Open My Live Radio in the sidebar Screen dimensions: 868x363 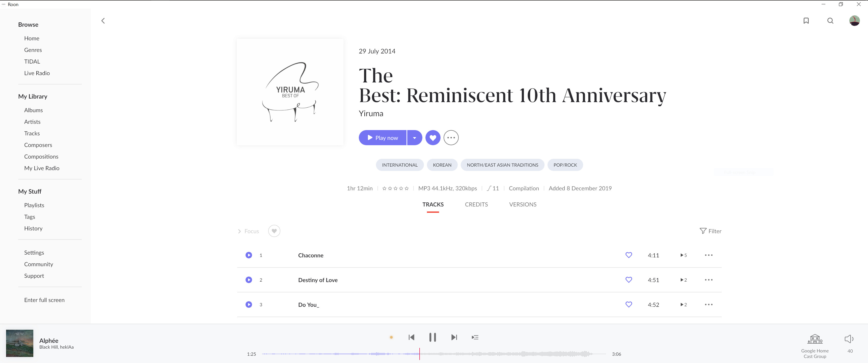42,168
